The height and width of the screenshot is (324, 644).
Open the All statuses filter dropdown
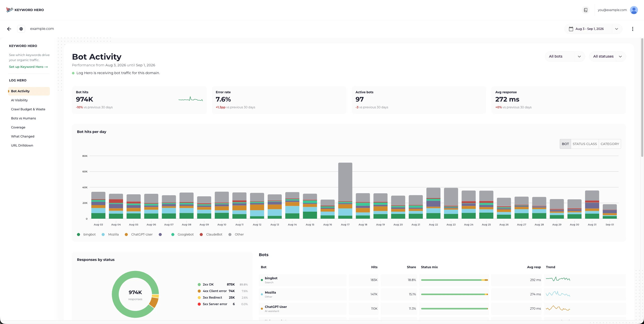coord(608,57)
